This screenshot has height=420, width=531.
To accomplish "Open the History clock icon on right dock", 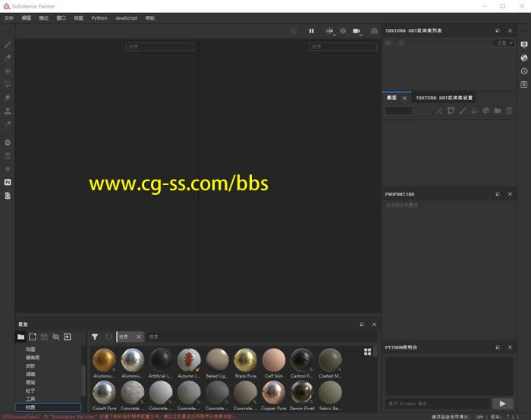I will (523, 71).
